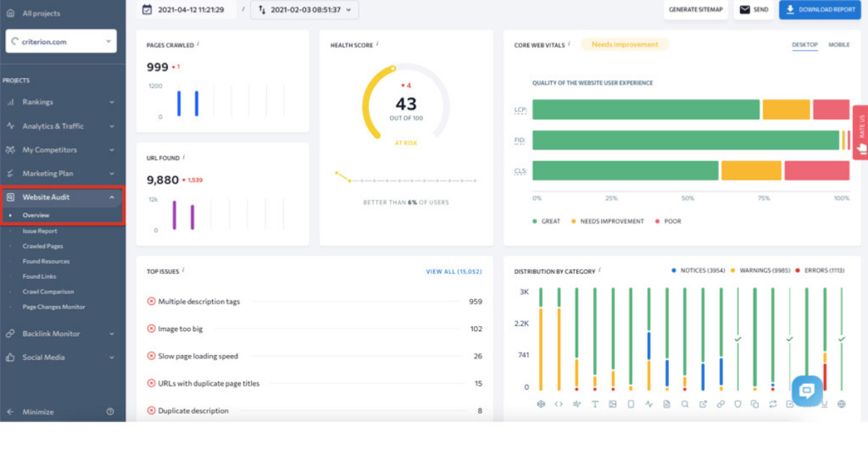Toggle the Notices (3954) legend item
The width and height of the screenshot is (868, 454).
[697, 270]
